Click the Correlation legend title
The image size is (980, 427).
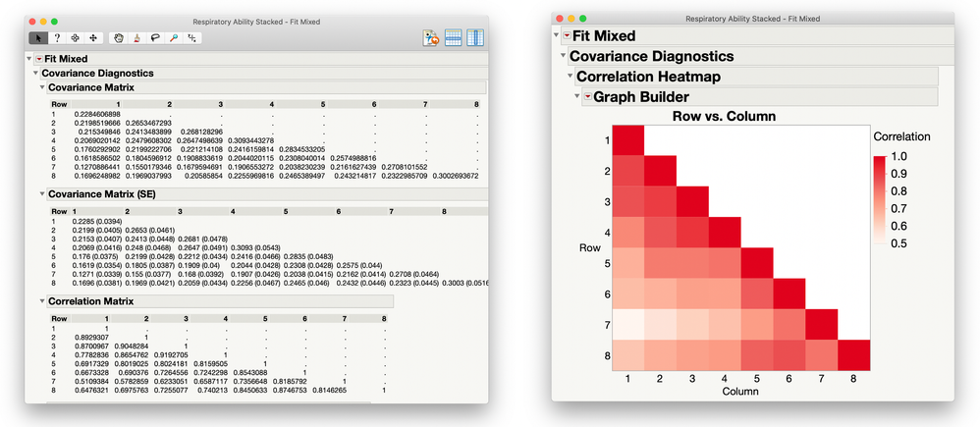coord(901,136)
